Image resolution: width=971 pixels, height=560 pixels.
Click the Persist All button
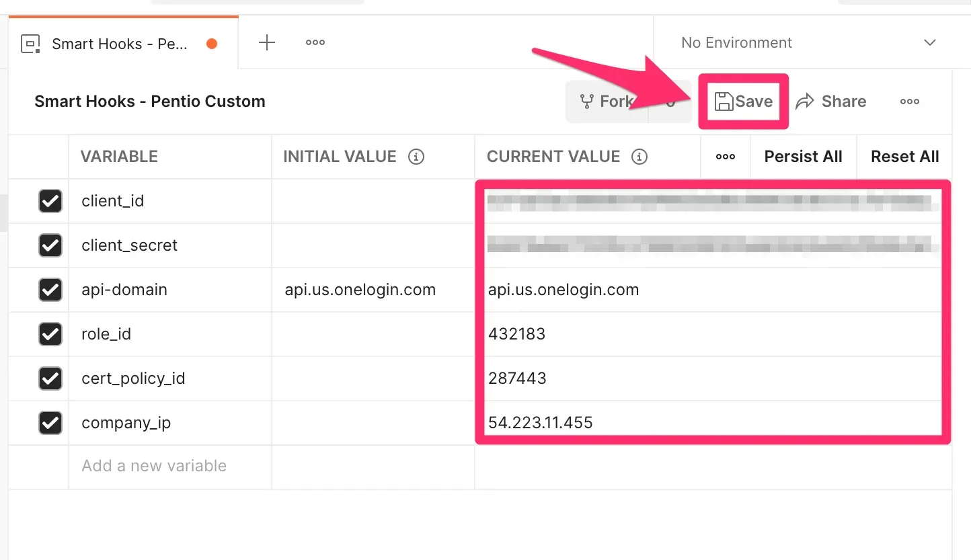click(803, 157)
